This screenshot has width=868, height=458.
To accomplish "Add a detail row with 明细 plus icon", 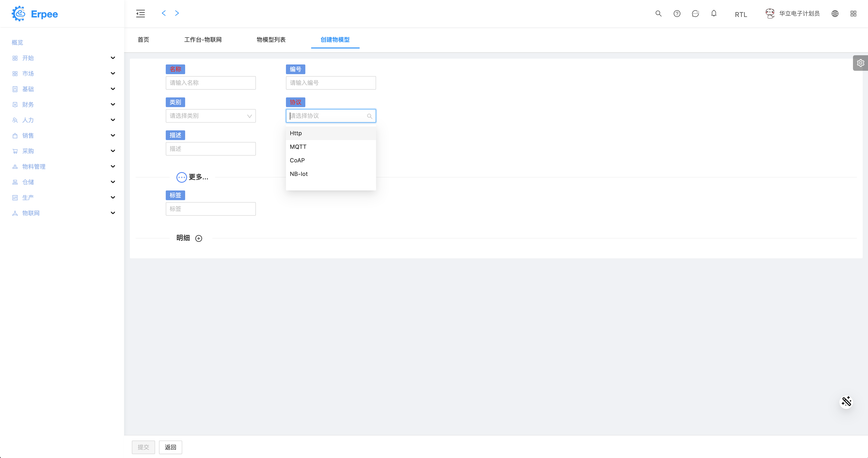I will tap(199, 238).
